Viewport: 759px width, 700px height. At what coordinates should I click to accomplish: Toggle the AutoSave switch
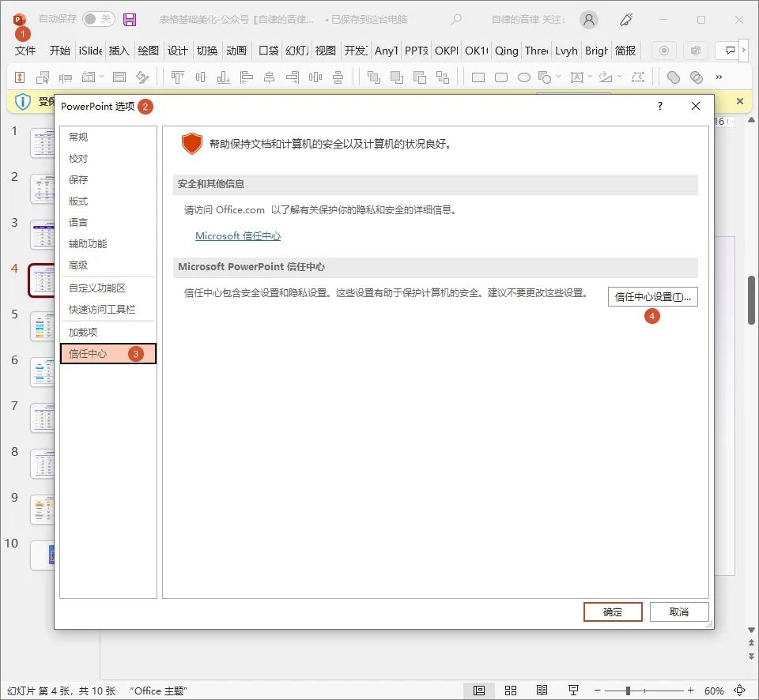point(98,19)
